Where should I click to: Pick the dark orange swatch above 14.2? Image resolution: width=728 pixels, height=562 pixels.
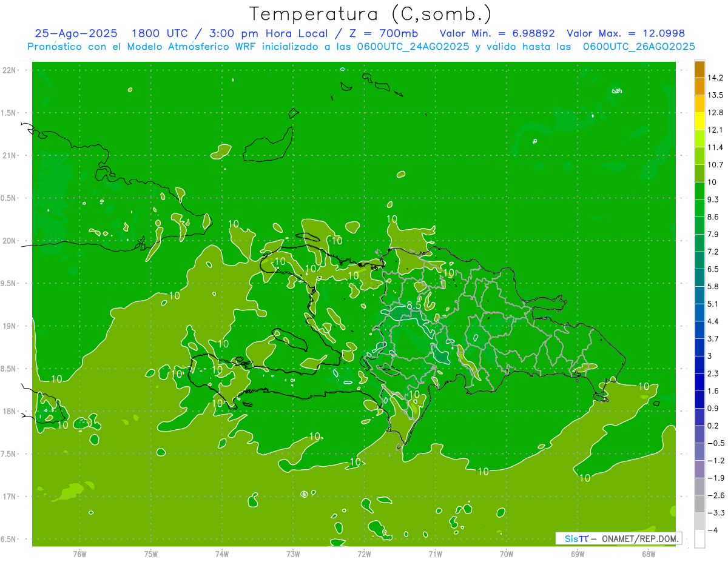(x=699, y=69)
